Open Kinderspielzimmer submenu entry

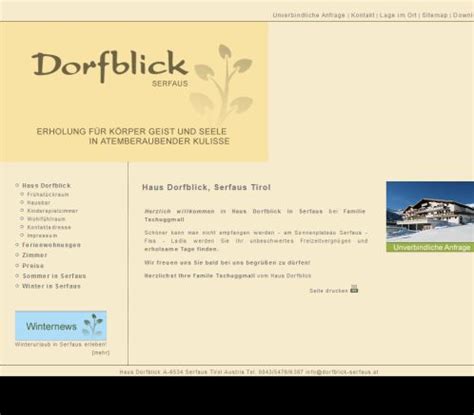(x=52, y=211)
